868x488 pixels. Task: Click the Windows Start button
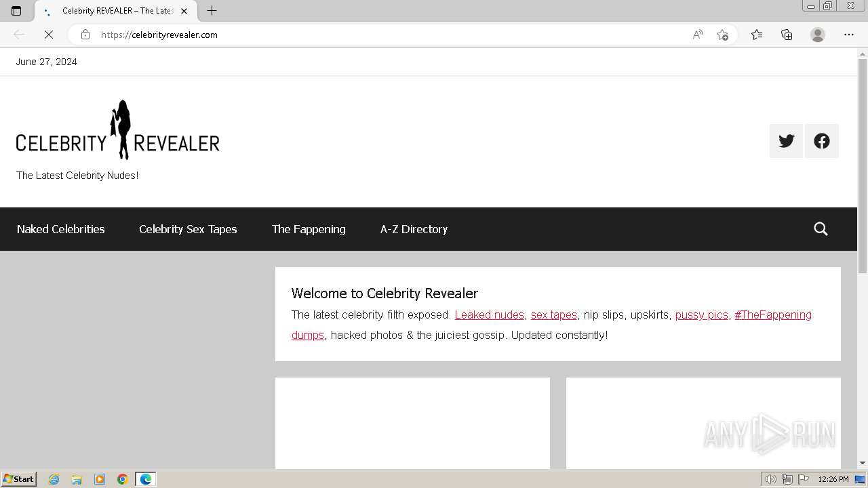pyautogui.click(x=19, y=479)
